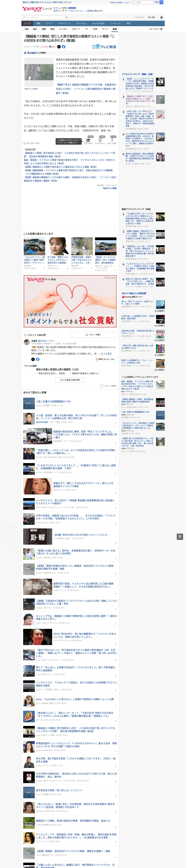Open the 購入履歴 link
Viewport: 186px width, 868px height.
coord(152,18)
